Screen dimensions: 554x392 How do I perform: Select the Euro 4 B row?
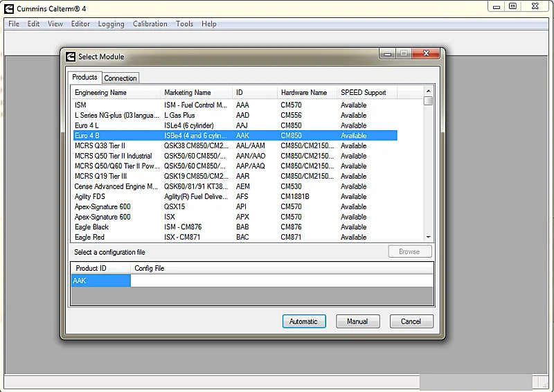[x=235, y=135]
